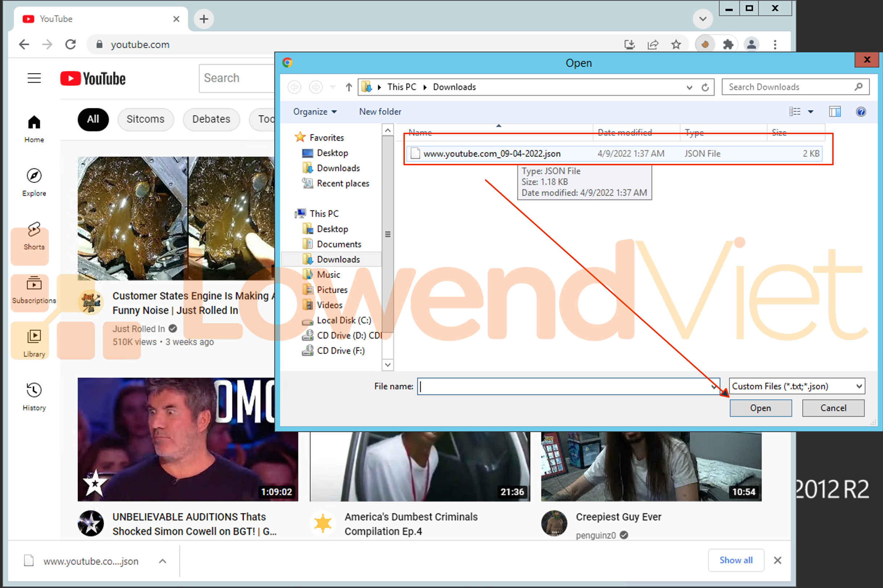883x588 pixels.
Task: Select the www.youtube.com_09-04-2022.json file
Action: [x=492, y=154]
